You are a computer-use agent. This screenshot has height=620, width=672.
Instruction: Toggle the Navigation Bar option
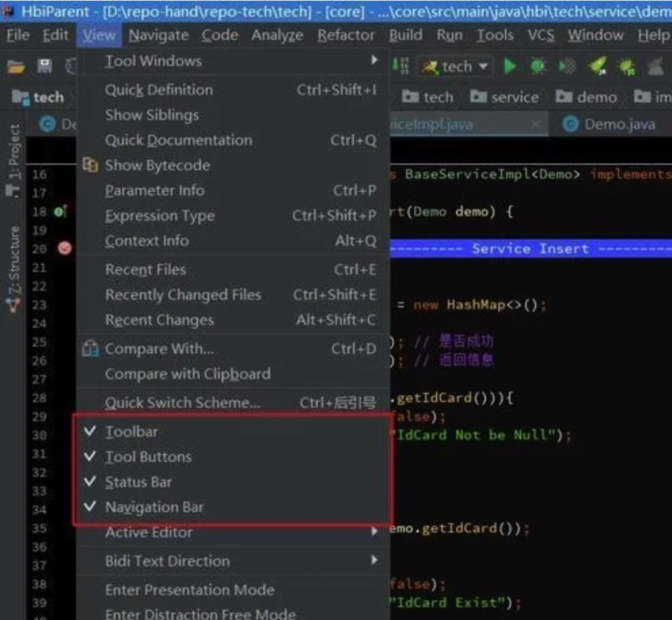(x=233, y=507)
